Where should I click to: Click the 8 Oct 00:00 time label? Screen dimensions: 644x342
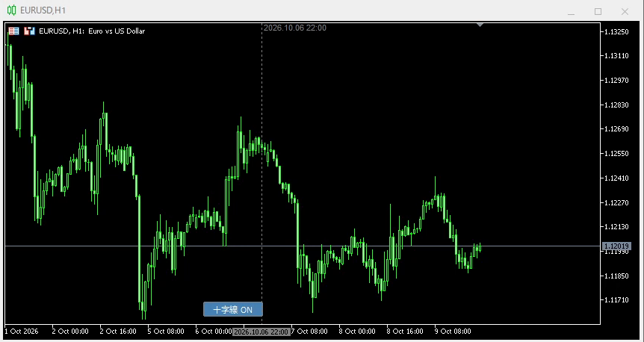(357, 332)
